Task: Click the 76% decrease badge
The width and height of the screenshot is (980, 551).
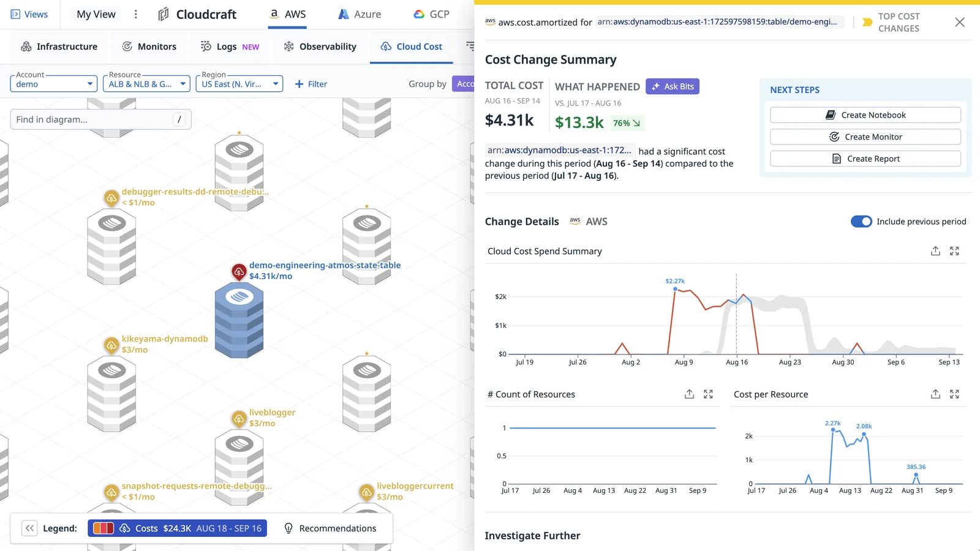Action: [627, 123]
